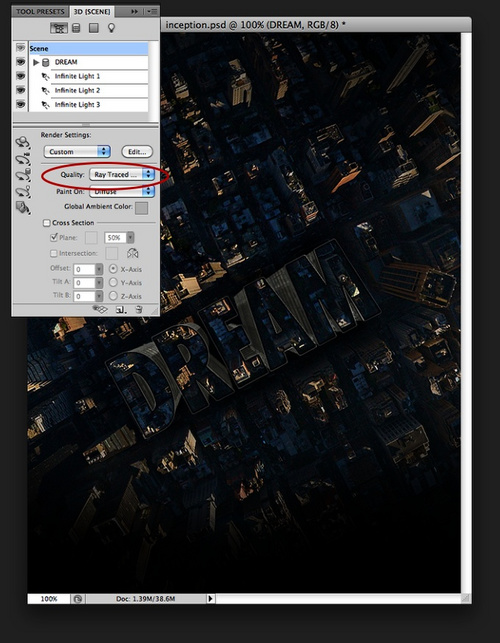Screen dimensions: 500x643
Task: Select the Scene row in 3D panel
Action: pos(88,48)
